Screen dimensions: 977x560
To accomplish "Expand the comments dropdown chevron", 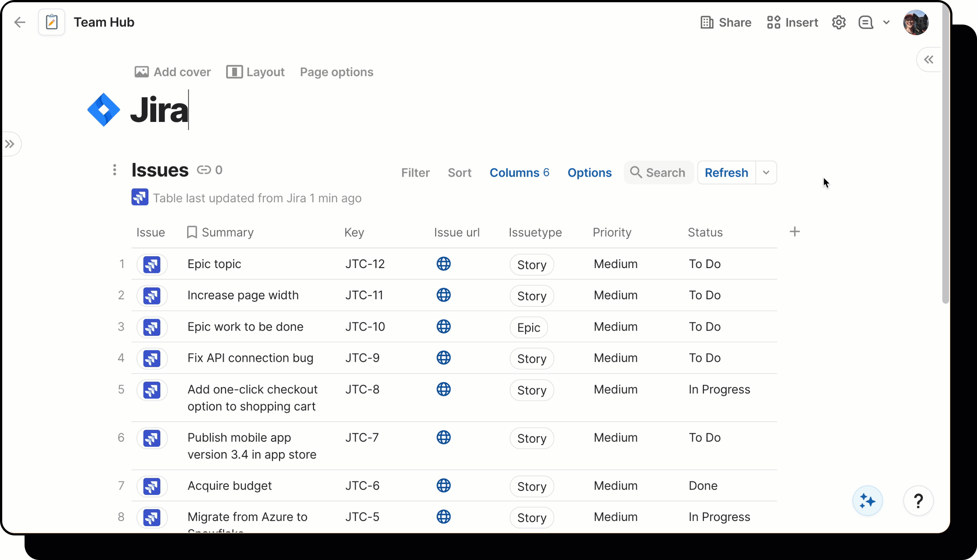I will pyautogui.click(x=886, y=22).
